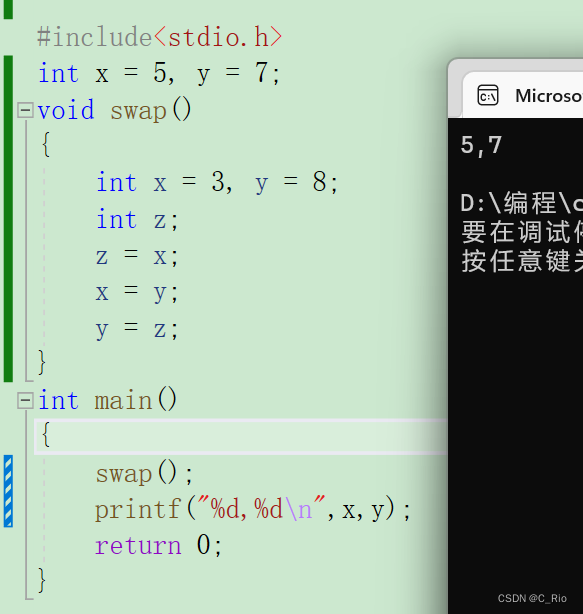The height and width of the screenshot is (614, 583).
Task: Select the Microsoft console tab
Action: tap(523, 95)
